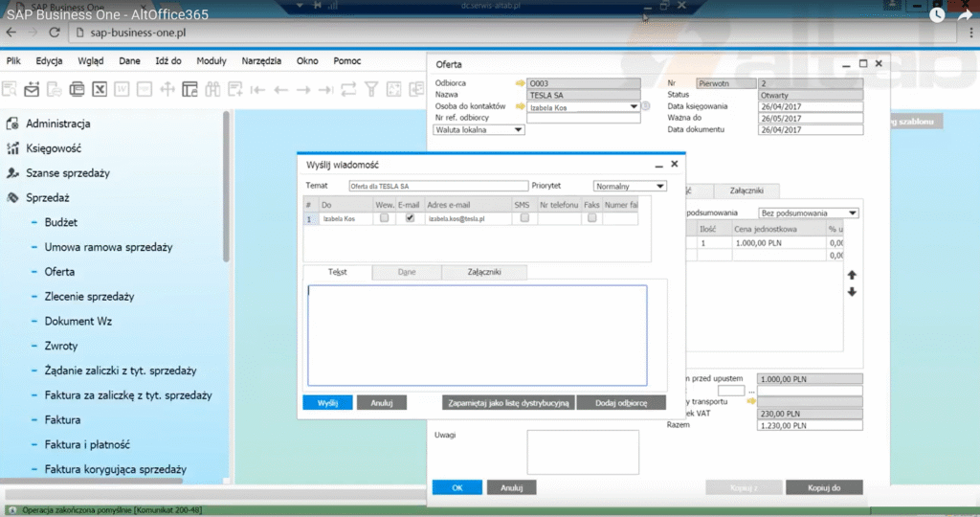Click the Temat subject input field
980x517 pixels.
pos(438,187)
